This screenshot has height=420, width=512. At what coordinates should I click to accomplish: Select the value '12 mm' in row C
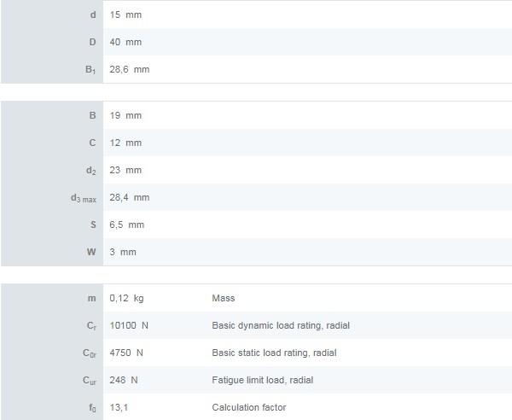click(125, 143)
